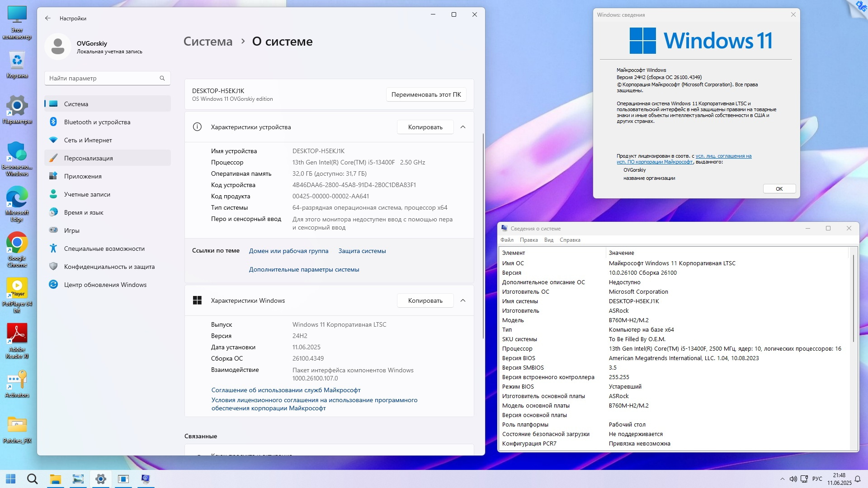Open the View menu in System Information
The image size is (868, 488).
click(x=548, y=240)
